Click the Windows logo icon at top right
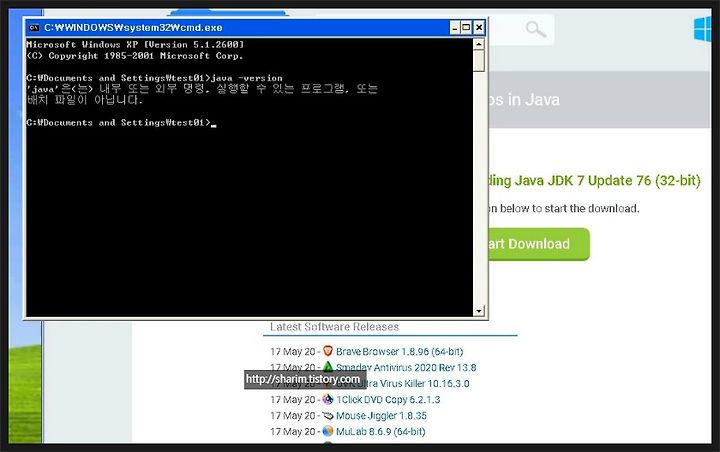The image size is (720, 452). click(x=702, y=29)
